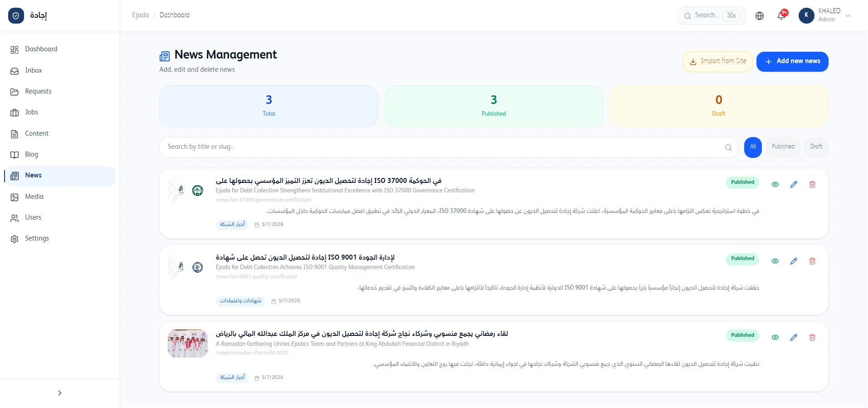Expand the KHALED Admin account dropdown chevron
The width and height of the screenshot is (868, 408).
point(848,16)
